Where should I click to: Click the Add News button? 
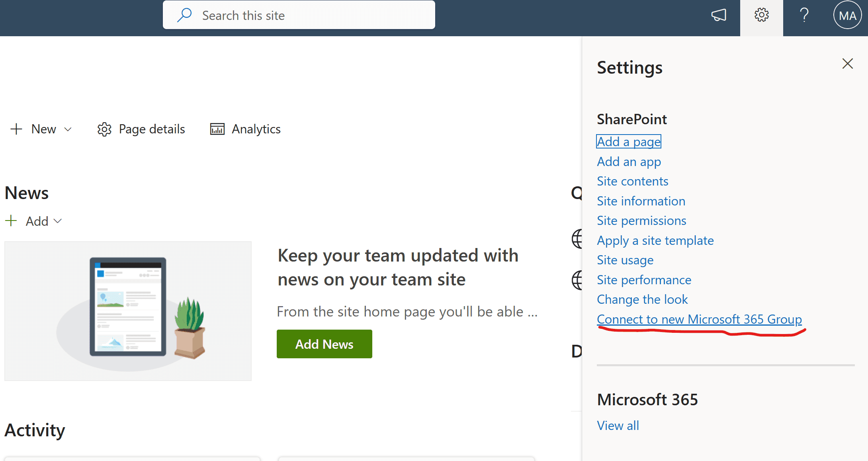324,344
